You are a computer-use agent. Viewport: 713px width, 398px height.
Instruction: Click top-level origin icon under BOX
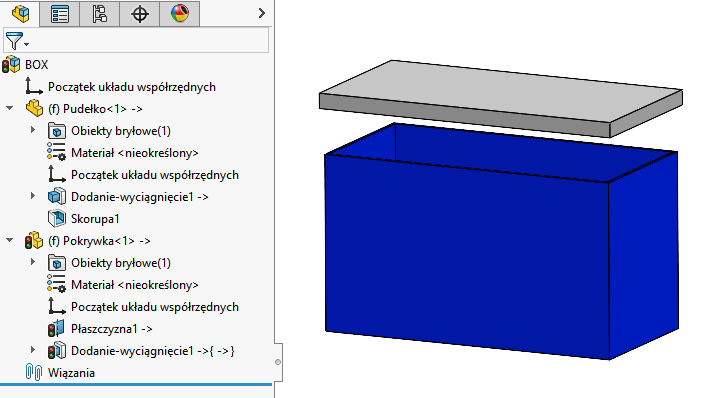(34, 86)
